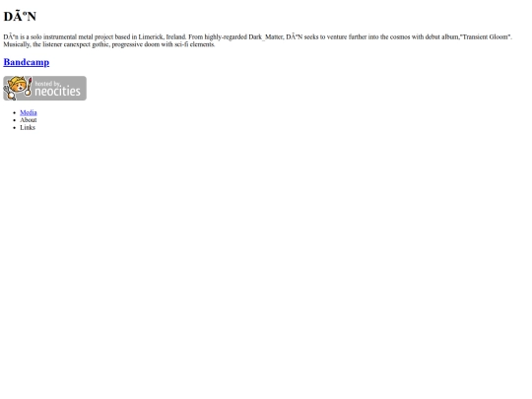Click the cat mascot in the Neocities badge

[x=16, y=88]
